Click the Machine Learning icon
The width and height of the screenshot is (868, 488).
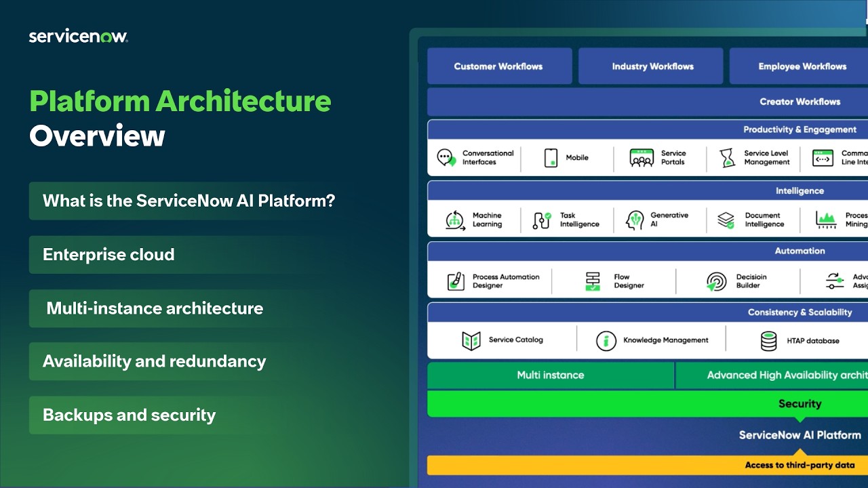click(455, 220)
